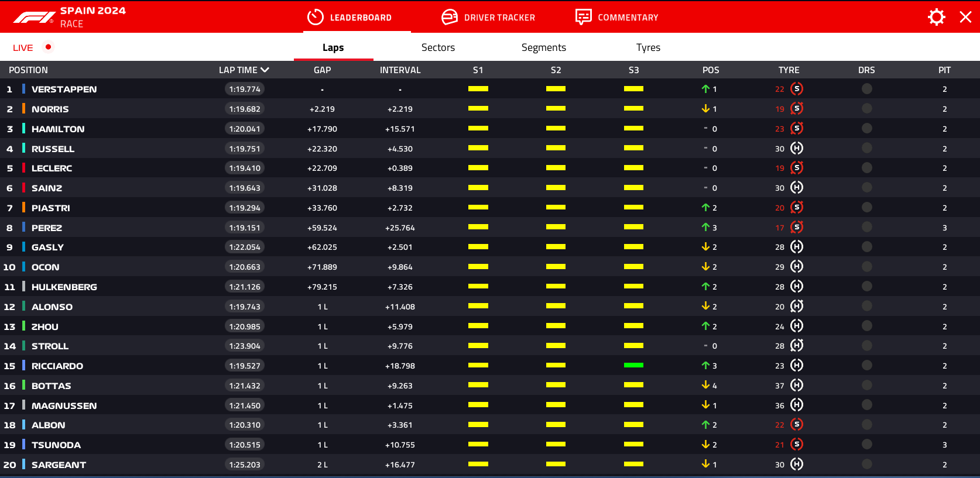Open the settings gear icon
The width and height of the screenshot is (980, 478).
coord(937,17)
